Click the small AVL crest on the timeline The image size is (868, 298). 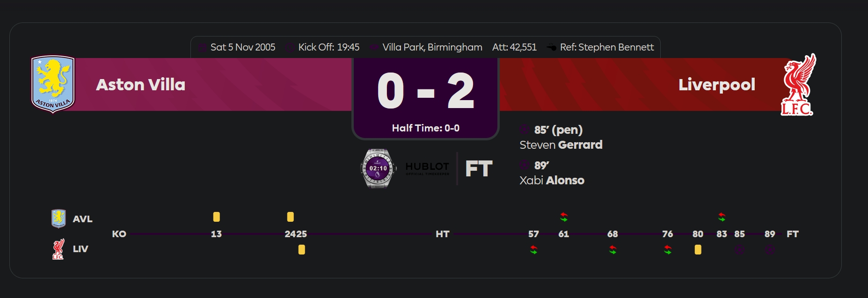coord(58,218)
